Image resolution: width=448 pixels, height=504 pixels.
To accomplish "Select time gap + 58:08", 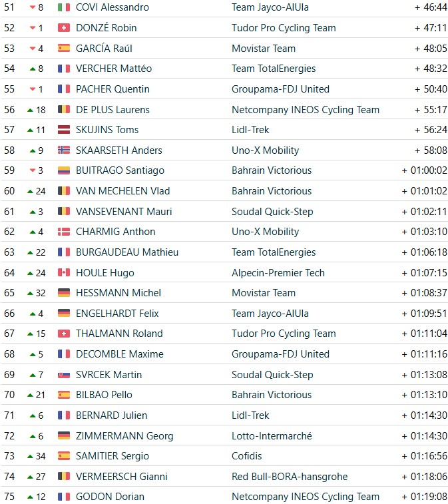I will click(431, 150).
